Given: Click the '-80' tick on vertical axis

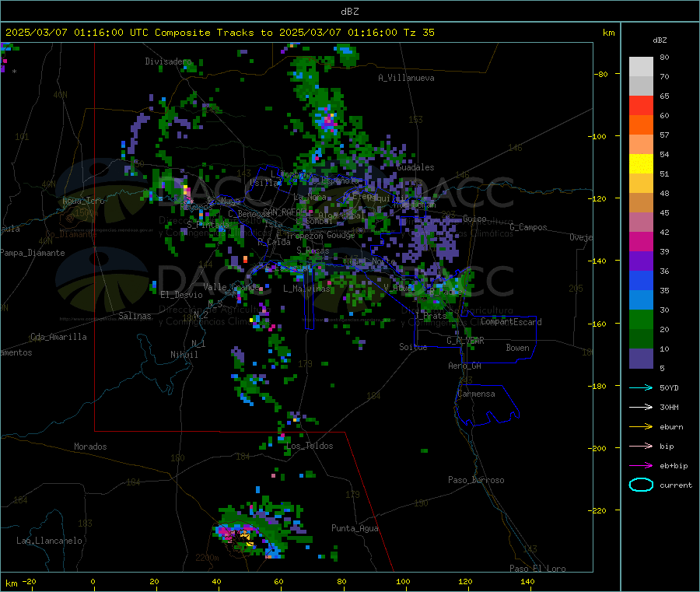Looking at the screenshot, I should coord(600,74).
